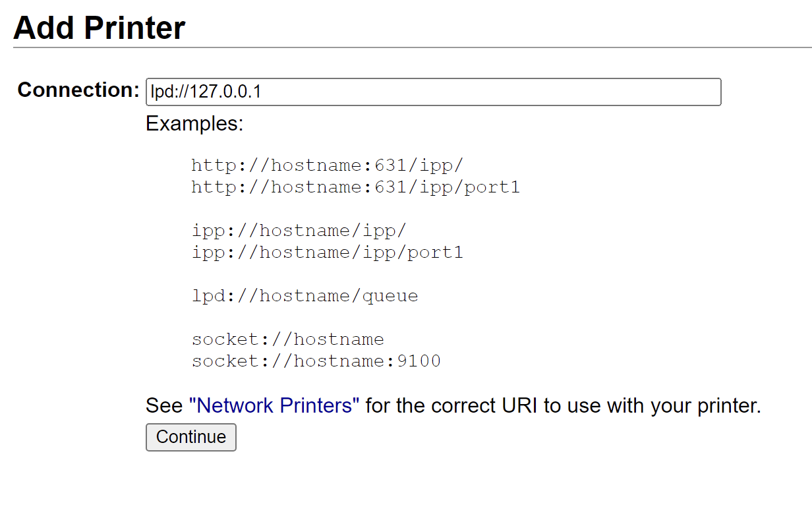The height and width of the screenshot is (526, 812).
Task: Click the Continue button to submit printer
Action: pos(190,437)
